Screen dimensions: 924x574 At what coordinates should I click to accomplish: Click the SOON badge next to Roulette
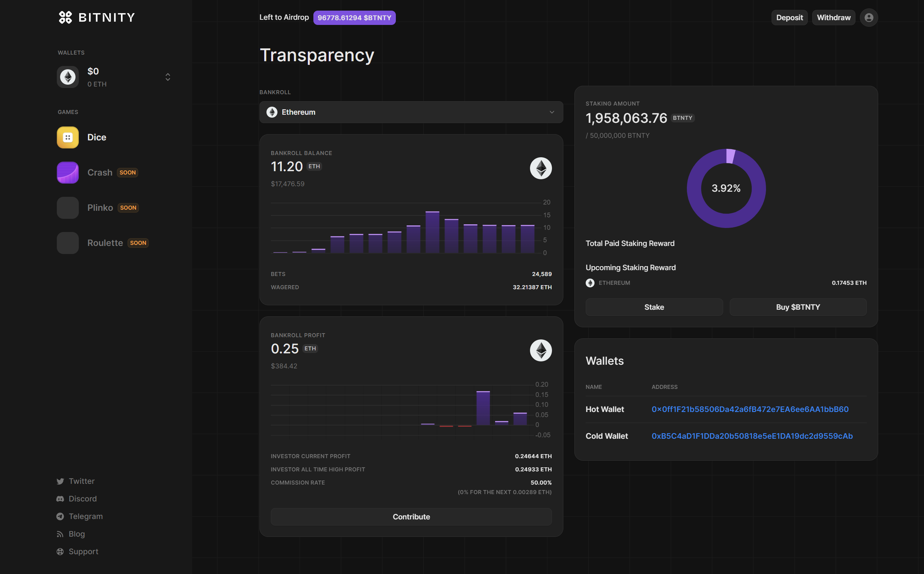(138, 243)
